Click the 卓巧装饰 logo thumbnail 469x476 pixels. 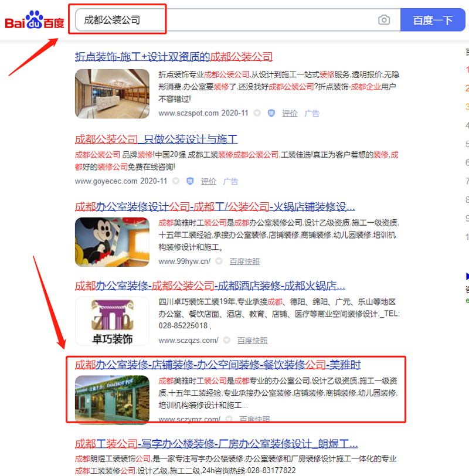point(112,321)
